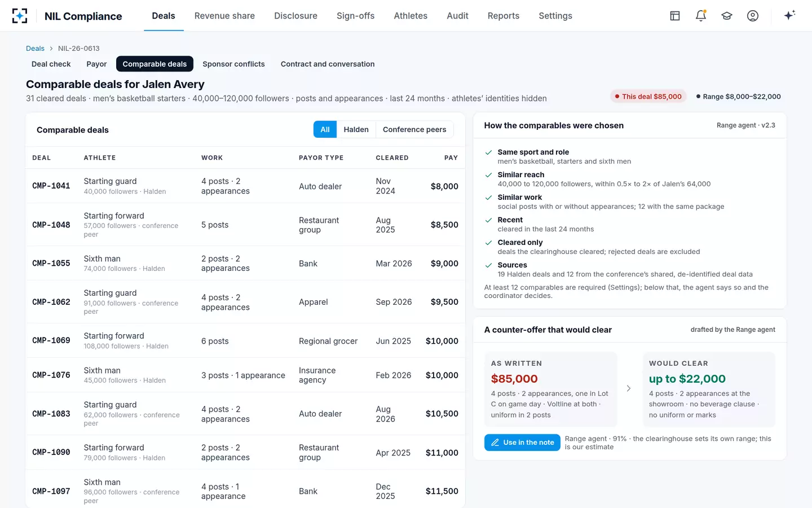Open the user account icon
812x508 pixels.
(753, 16)
